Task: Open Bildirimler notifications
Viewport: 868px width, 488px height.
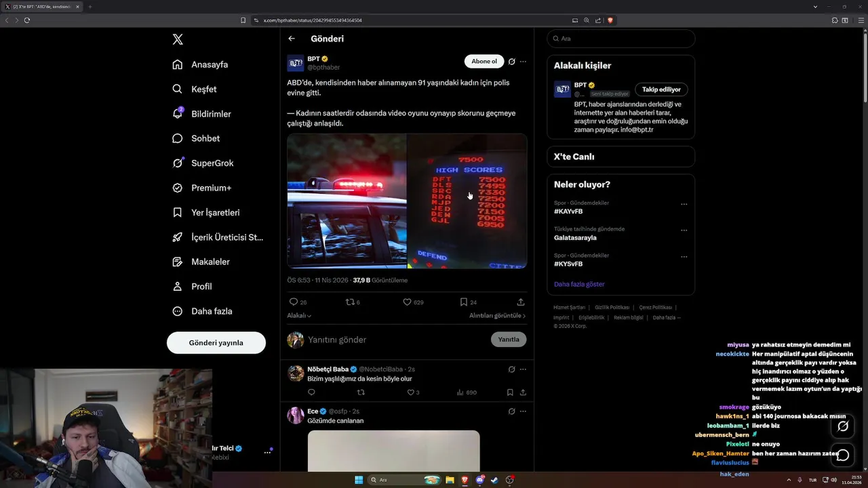Action: tap(201, 114)
